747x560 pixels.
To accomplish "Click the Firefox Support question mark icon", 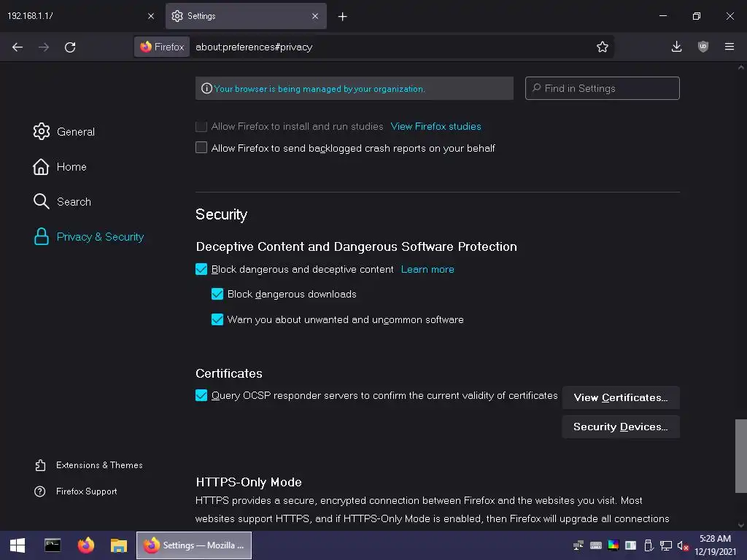I will click(x=40, y=491).
